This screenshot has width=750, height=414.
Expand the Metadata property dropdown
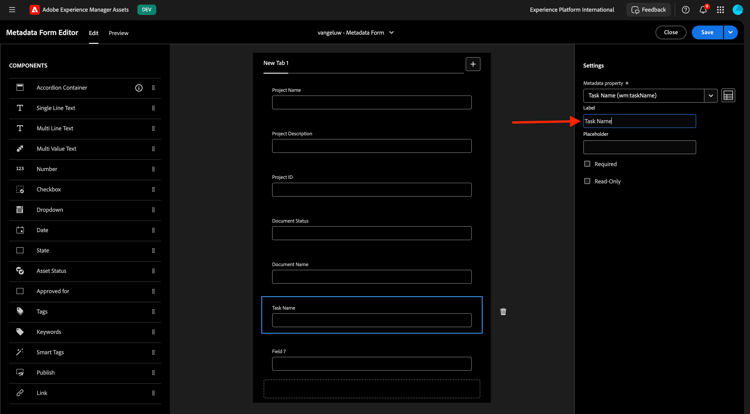pyautogui.click(x=711, y=96)
